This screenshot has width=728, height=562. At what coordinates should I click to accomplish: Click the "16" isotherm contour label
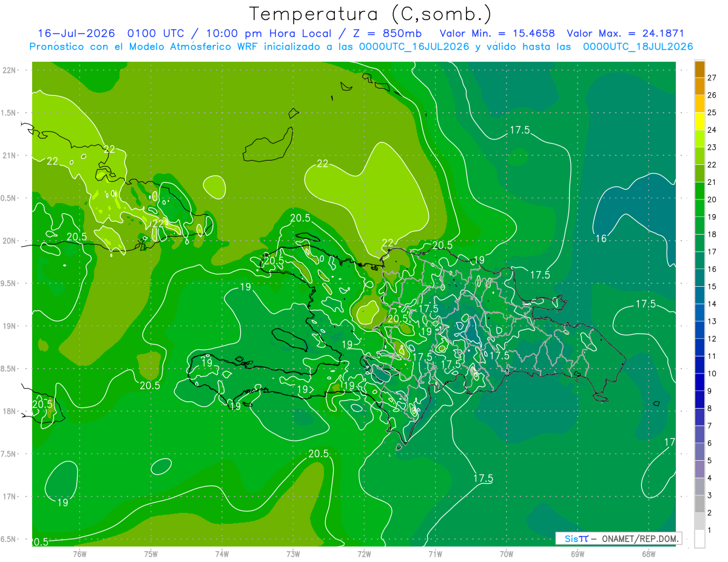601,239
